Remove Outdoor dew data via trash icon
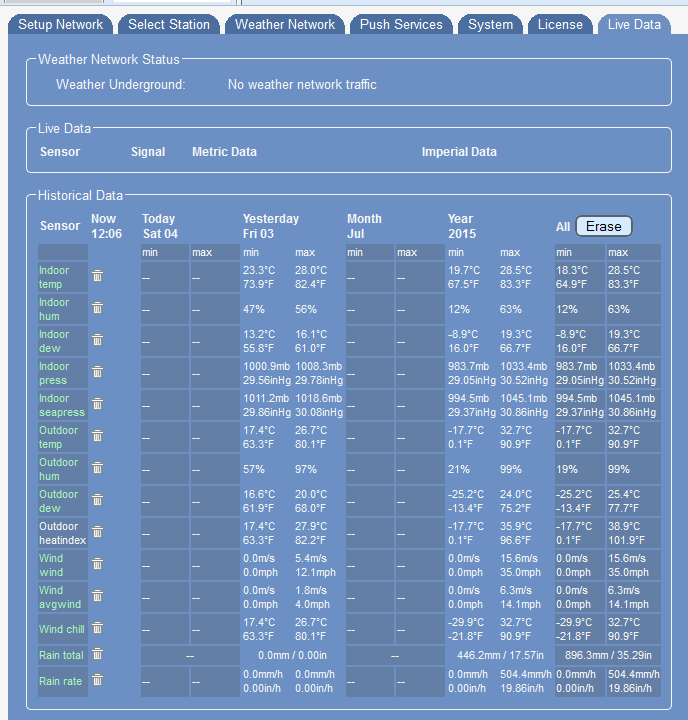Screen dimensions: 688x720 97,500
